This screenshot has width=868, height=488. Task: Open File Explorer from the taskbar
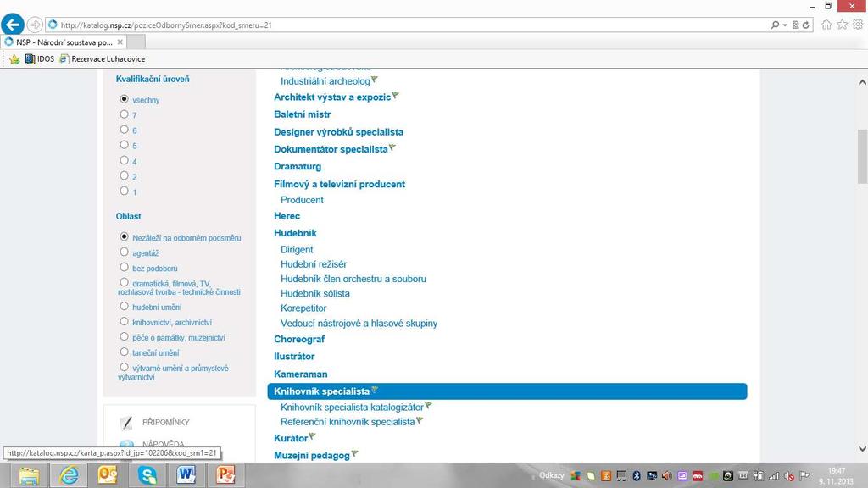29,475
